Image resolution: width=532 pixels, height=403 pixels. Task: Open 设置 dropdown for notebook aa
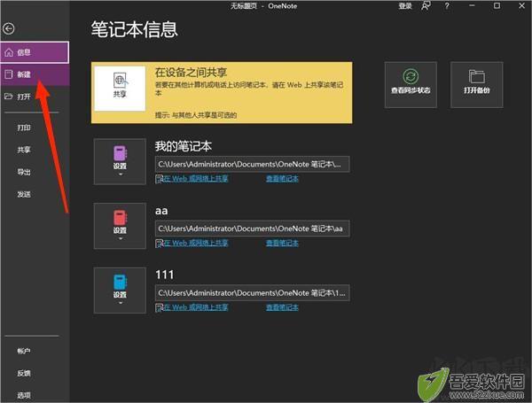[120, 226]
